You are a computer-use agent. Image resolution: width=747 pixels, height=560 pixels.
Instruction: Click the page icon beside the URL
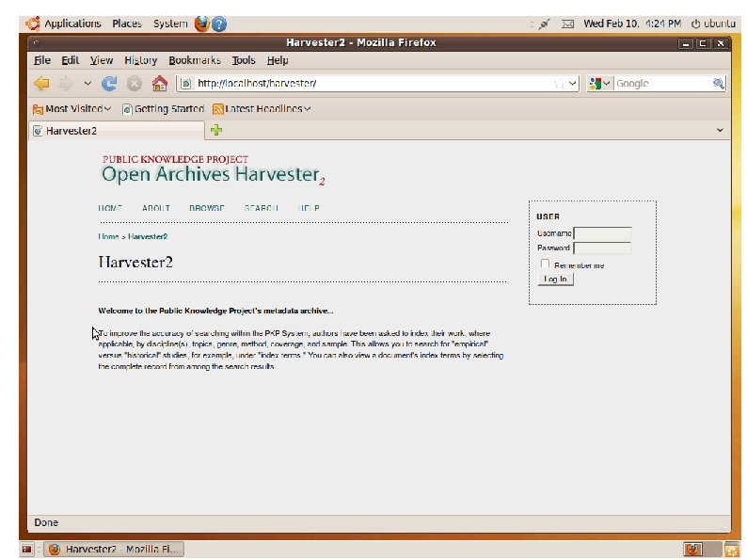pos(185,84)
